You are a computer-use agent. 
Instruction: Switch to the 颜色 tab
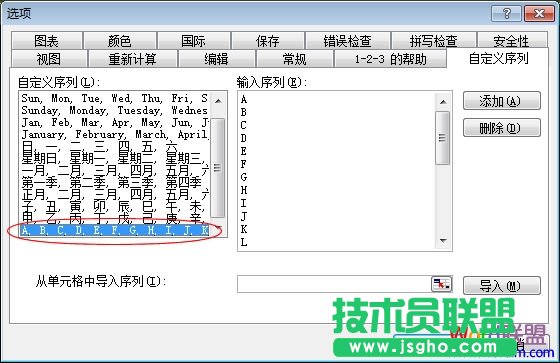pos(120,40)
